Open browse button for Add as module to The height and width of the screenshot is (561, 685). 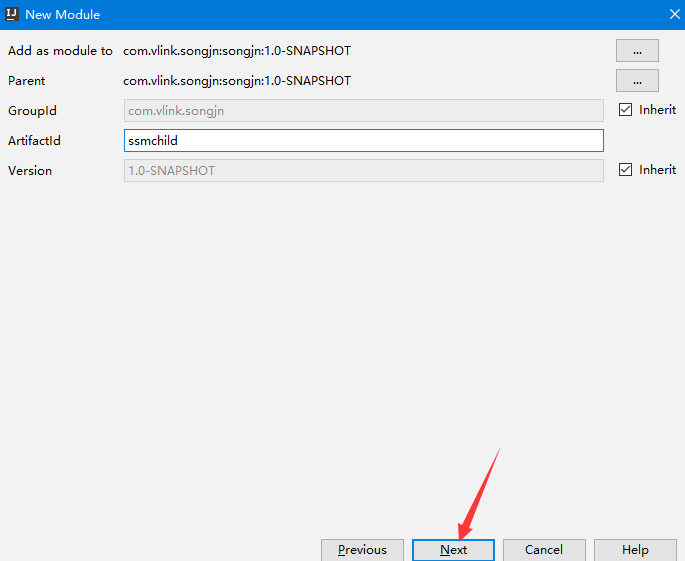637,51
